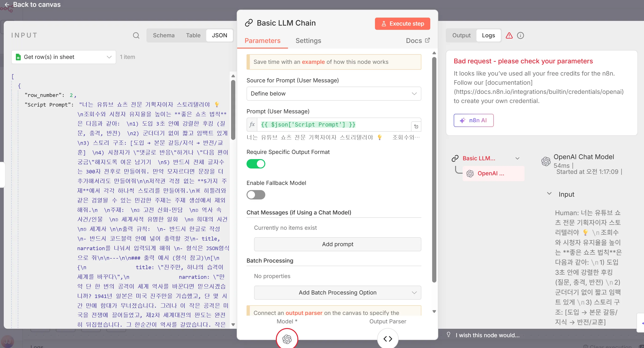Click the Execute step button

[x=402, y=23]
